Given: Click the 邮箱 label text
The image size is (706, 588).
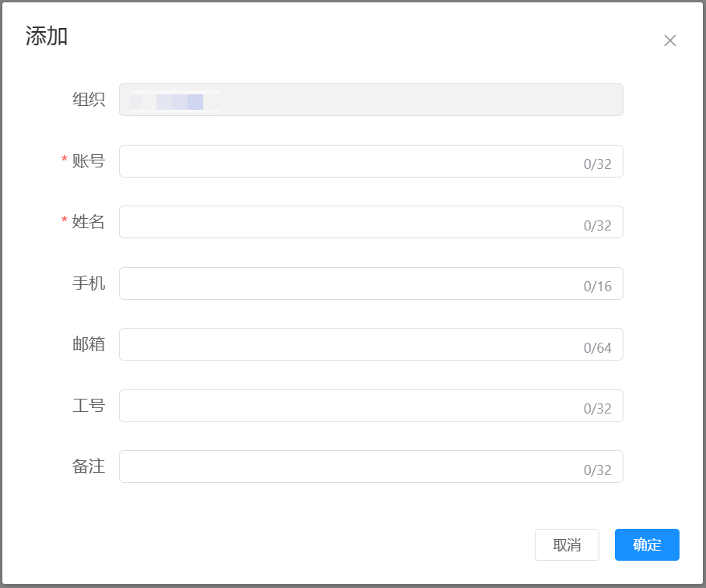Looking at the screenshot, I should pos(89,344).
